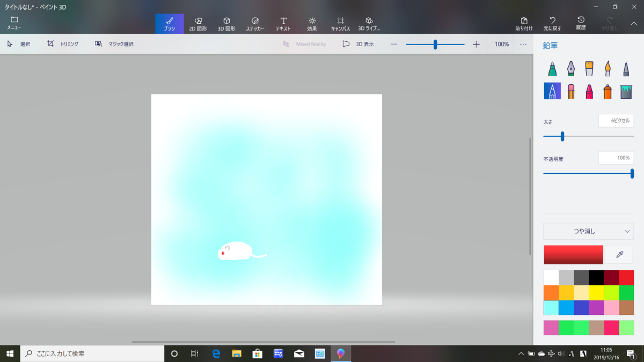Image resolution: width=644 pixels, height=362 pixels.
Task: Choose the トリミング crop tool
Action: pos(63,44)
